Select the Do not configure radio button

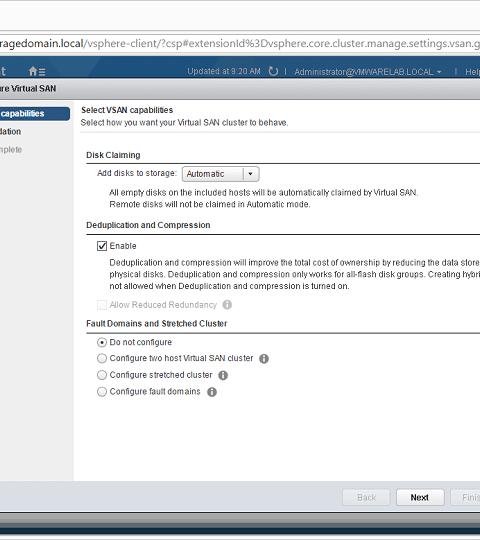[x=102, y=342]
